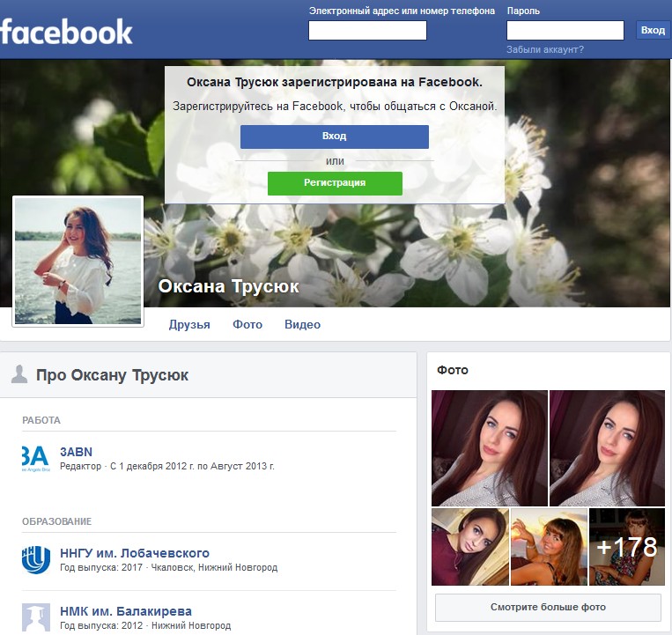
Task: Click the РАБОТА section label
Action: click(x=41, y=420)
